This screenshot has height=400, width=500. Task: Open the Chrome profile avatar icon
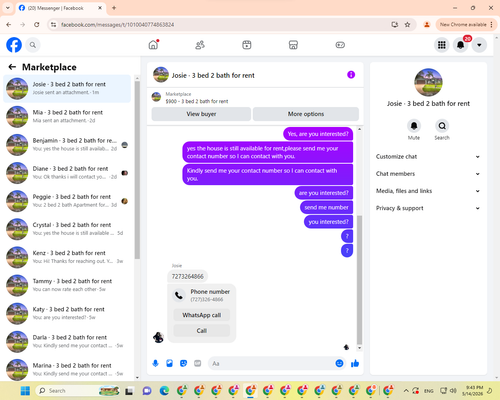427,25
